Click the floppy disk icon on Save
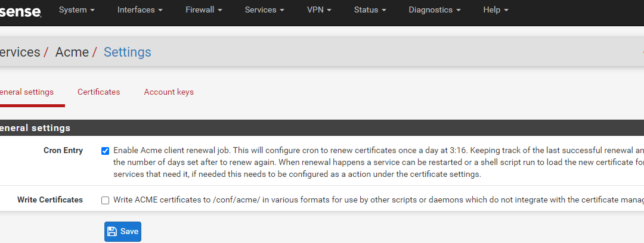 coord(112,232)
